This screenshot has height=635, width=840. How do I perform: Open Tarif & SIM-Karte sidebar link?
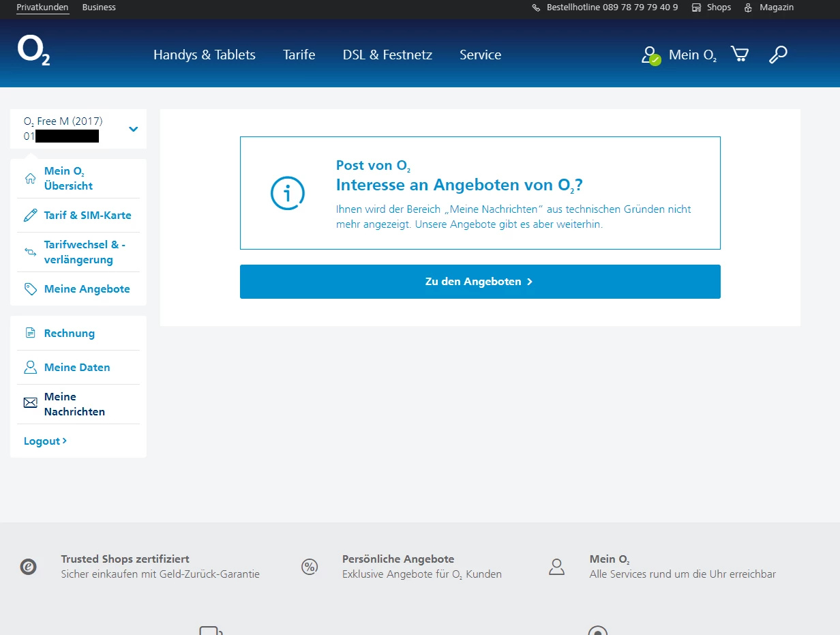click(87, 216)
